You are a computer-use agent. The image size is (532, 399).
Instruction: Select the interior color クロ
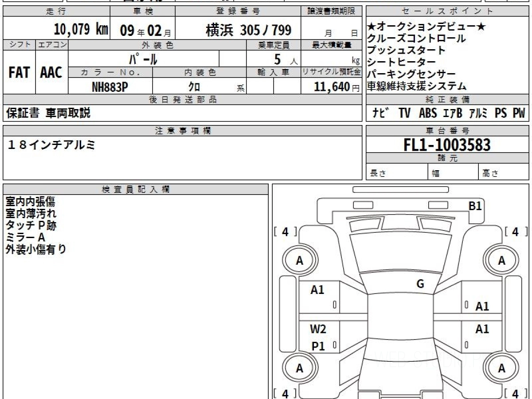[x=194, y=87]
